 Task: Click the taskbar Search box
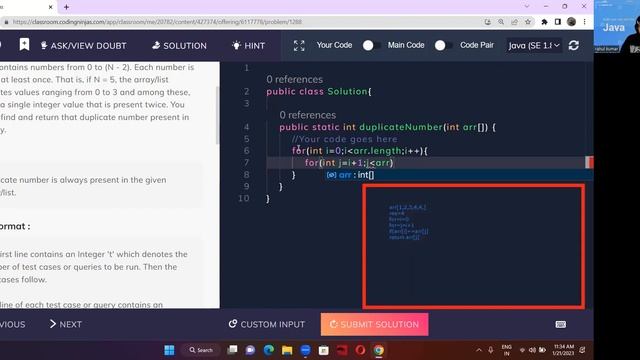coord(201,350)
